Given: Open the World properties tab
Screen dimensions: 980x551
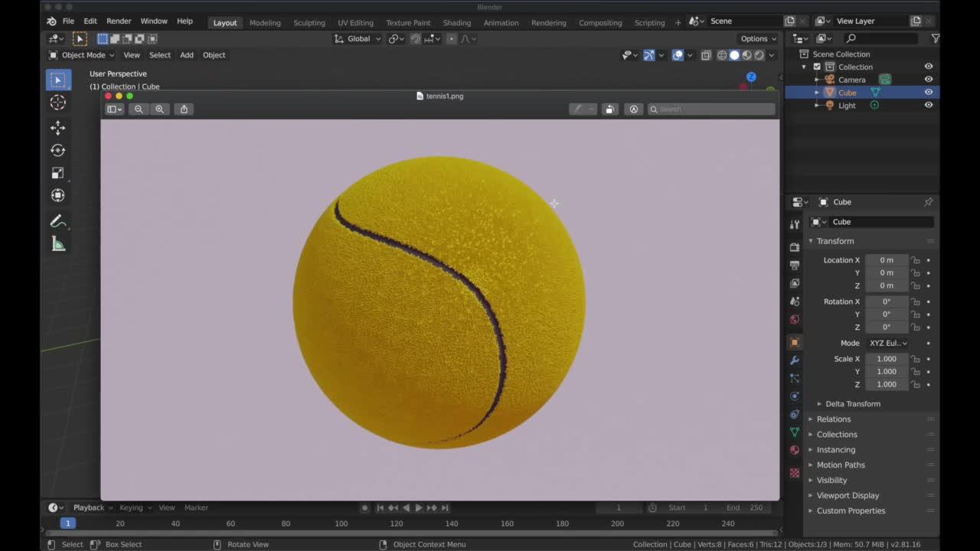Looking at the screenshot, I should coord(795,319).
